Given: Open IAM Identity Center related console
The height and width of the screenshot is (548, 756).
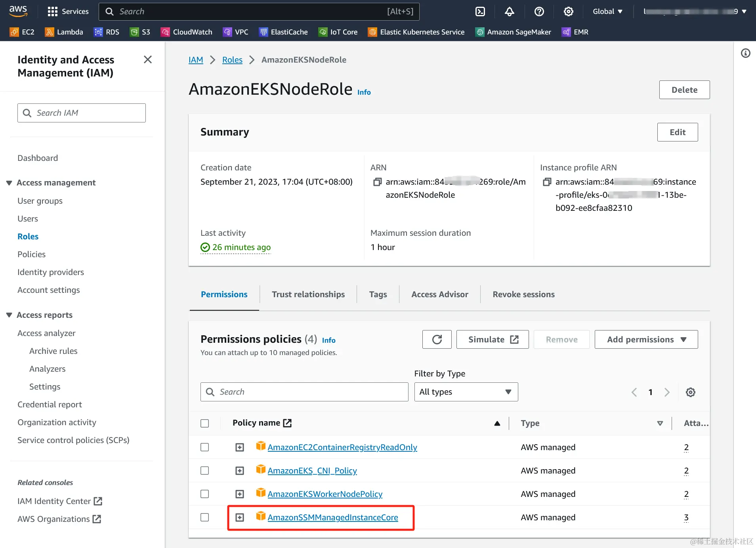Looking at the screenshot, I should 60,501.
